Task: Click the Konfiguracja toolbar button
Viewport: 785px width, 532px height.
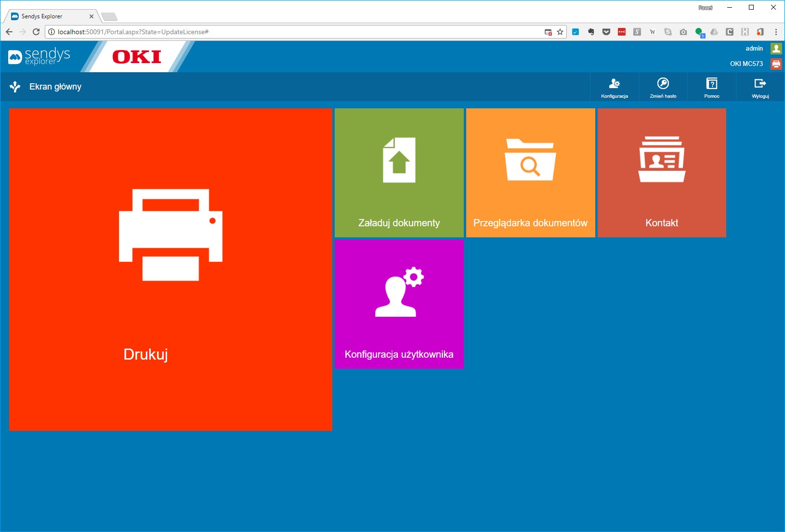Action: coord(615,87)
